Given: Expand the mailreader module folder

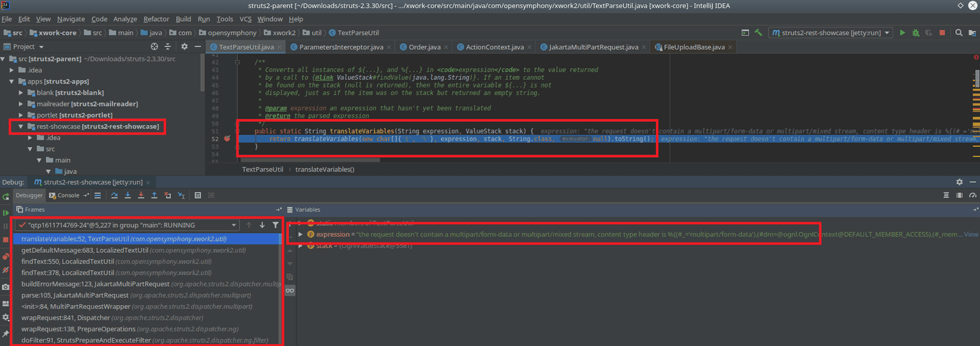Looking at the screenshot, I should [x=22, y=104].
